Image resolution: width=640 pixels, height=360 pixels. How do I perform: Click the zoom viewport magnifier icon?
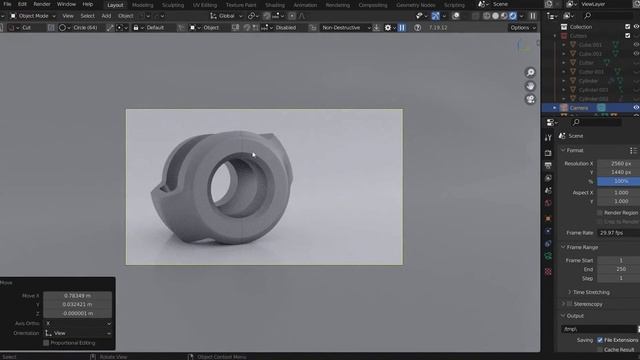click(530, 73)
